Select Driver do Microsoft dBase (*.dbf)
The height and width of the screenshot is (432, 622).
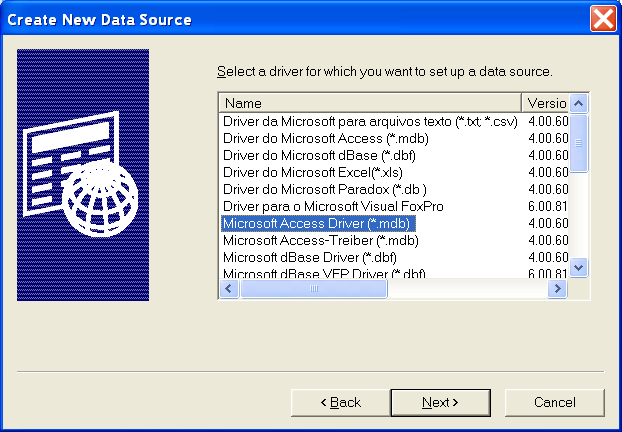click(319, 156)
